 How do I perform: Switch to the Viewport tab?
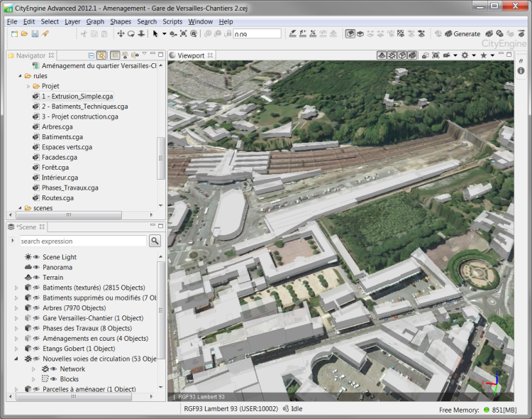[191, 55]
